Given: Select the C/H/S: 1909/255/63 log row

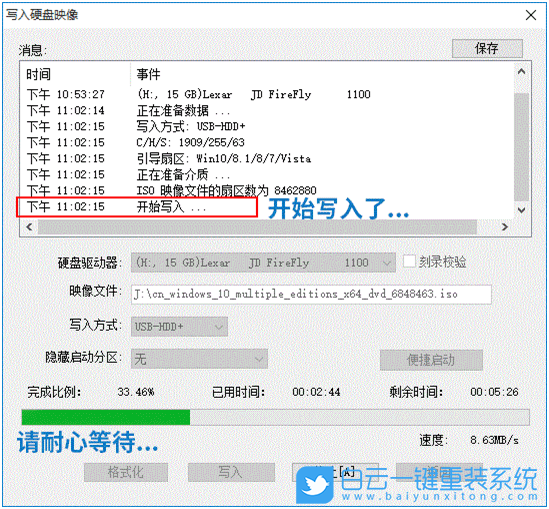Looking at the screenshot, I should point(267,142).
